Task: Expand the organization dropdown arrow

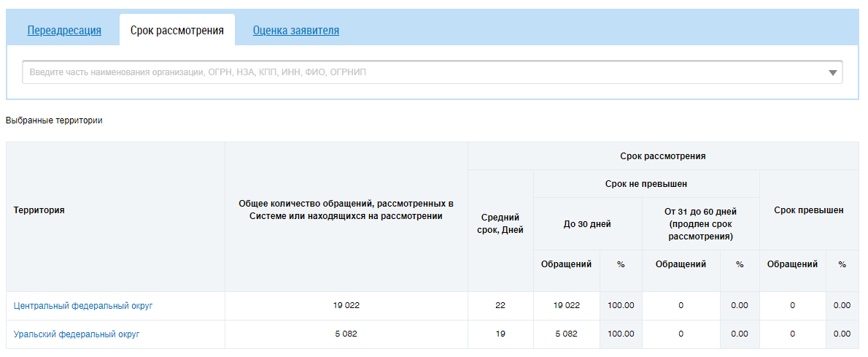Action: click(x=832, y=73)
